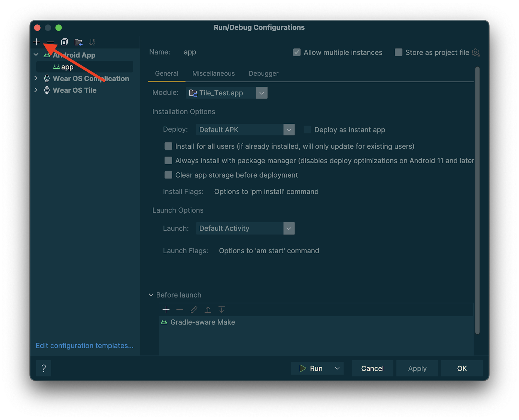Viewport: 519px width, 420px height.
Task: Sort configurations alphabetically
Action: pyautogui.click(x=92, y=42)
